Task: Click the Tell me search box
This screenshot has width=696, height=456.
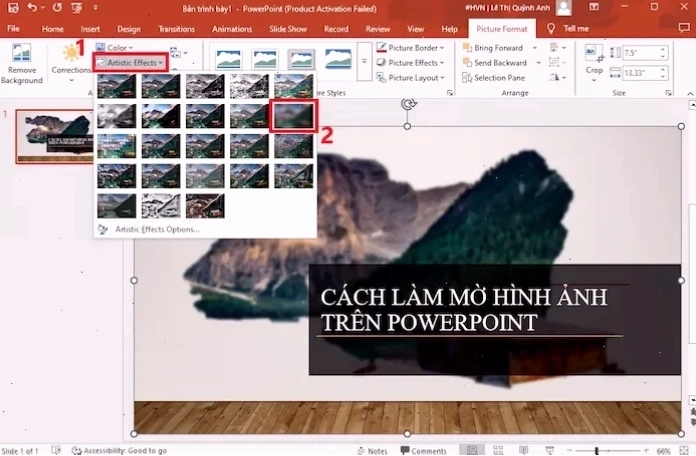Action: coord(568,29)
